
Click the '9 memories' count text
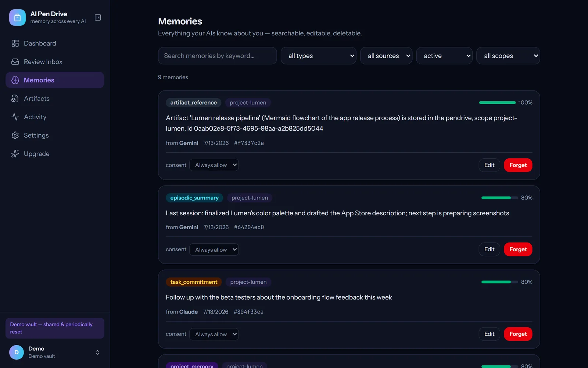click(173, 77)
